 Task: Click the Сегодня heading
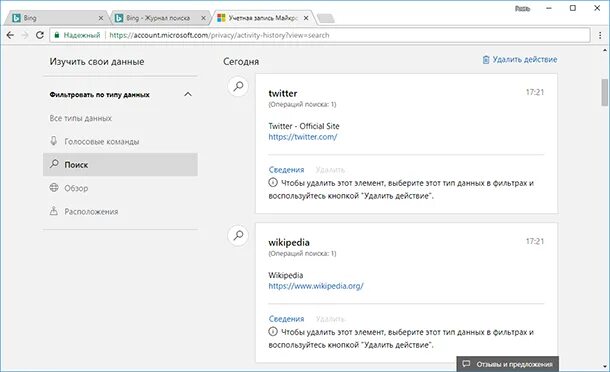click(241, 61)
